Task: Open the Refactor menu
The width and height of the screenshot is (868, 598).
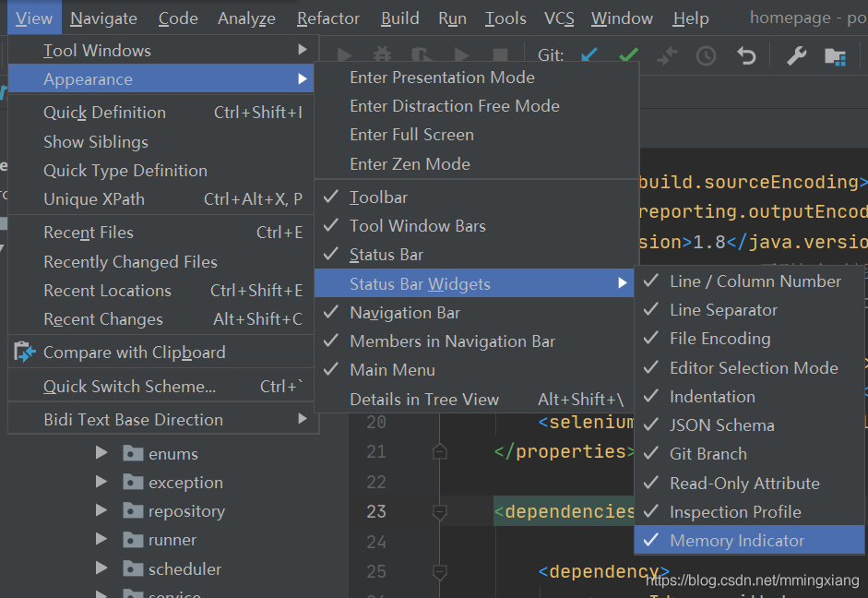Action: click(x=328, y=18)
